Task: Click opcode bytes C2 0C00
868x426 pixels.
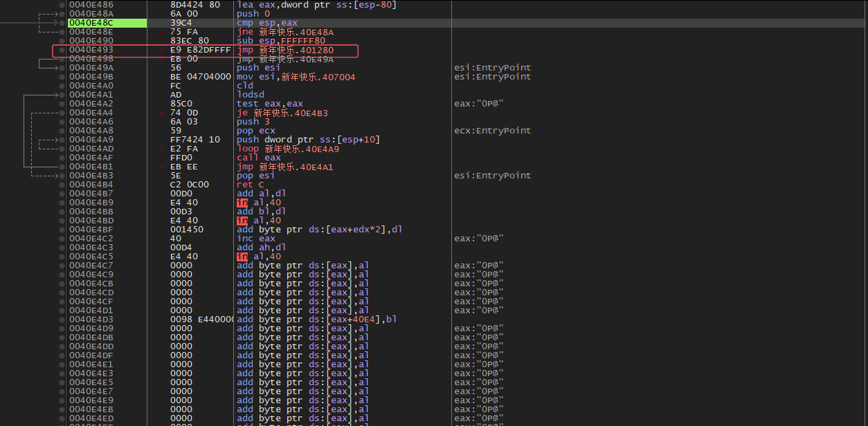Action: point(190,185)
